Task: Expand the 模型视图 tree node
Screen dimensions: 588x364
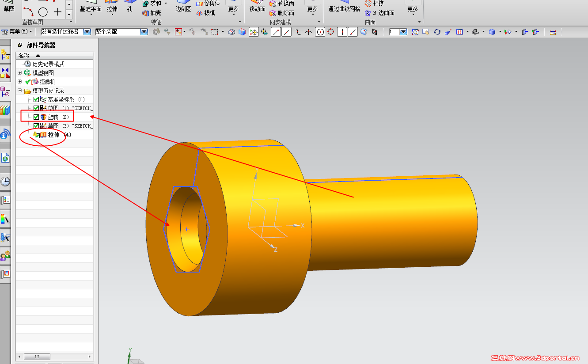Action: click(x=19, y=73)
